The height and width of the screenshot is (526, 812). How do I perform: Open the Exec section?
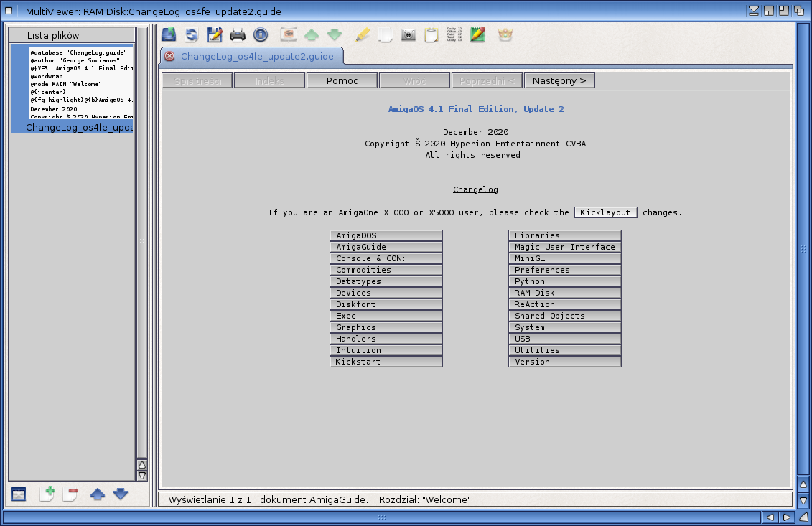click(x=386, y=316)
